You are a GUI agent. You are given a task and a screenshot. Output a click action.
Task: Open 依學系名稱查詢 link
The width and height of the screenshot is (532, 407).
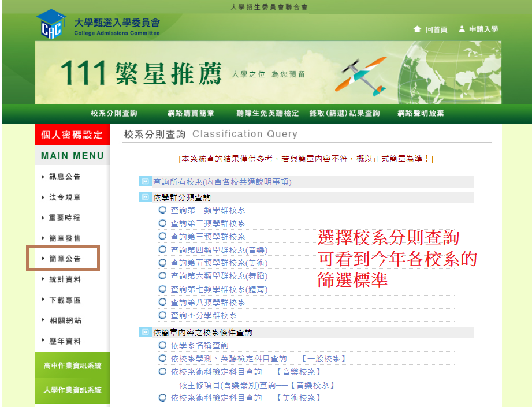[x=199, y=345]
